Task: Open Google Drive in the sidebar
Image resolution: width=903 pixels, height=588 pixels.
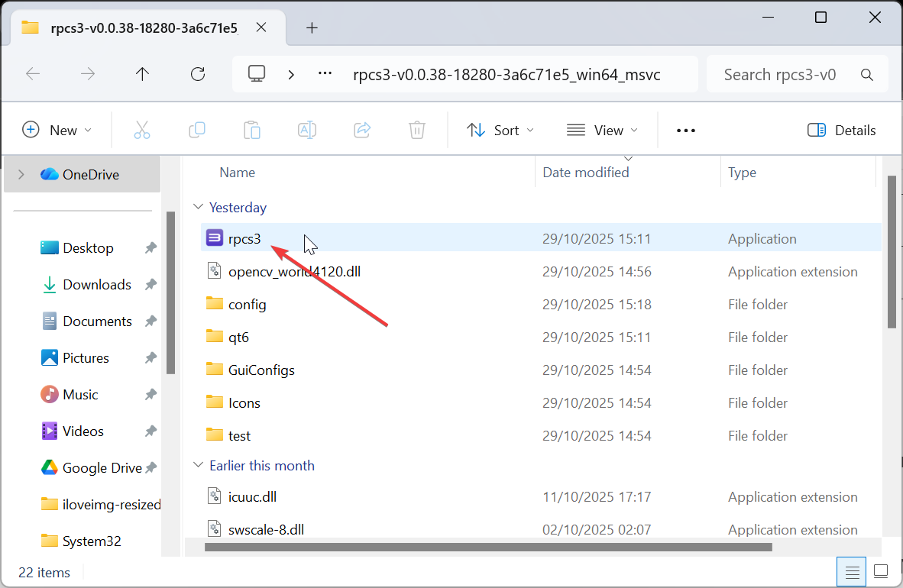Action: [x=102, y=468]
